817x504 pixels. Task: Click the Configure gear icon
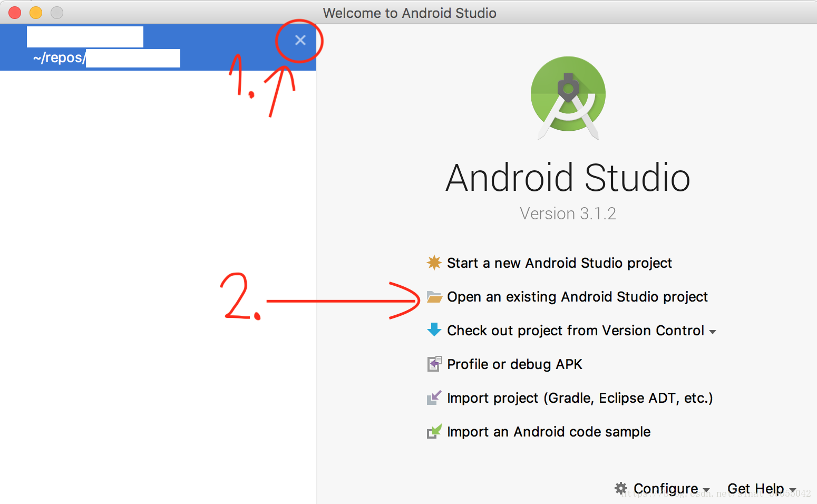coord(621,488)
